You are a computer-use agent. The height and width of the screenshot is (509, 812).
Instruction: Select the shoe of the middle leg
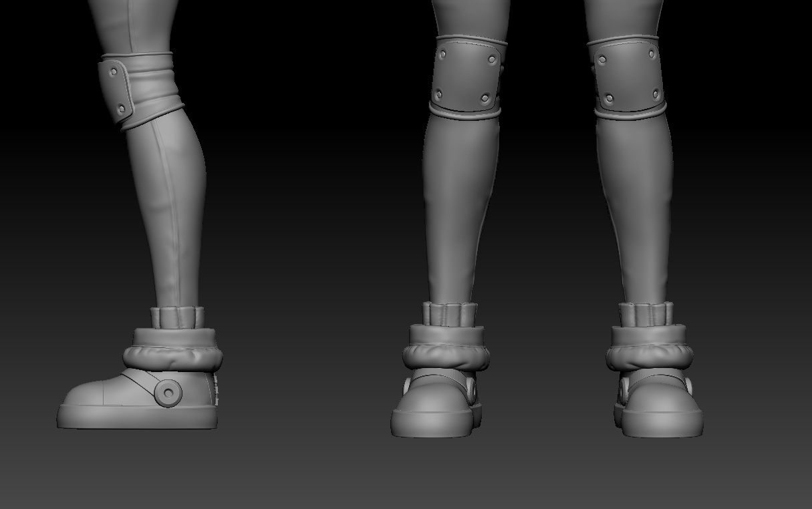pyautogui.click(x=436, y=405)
